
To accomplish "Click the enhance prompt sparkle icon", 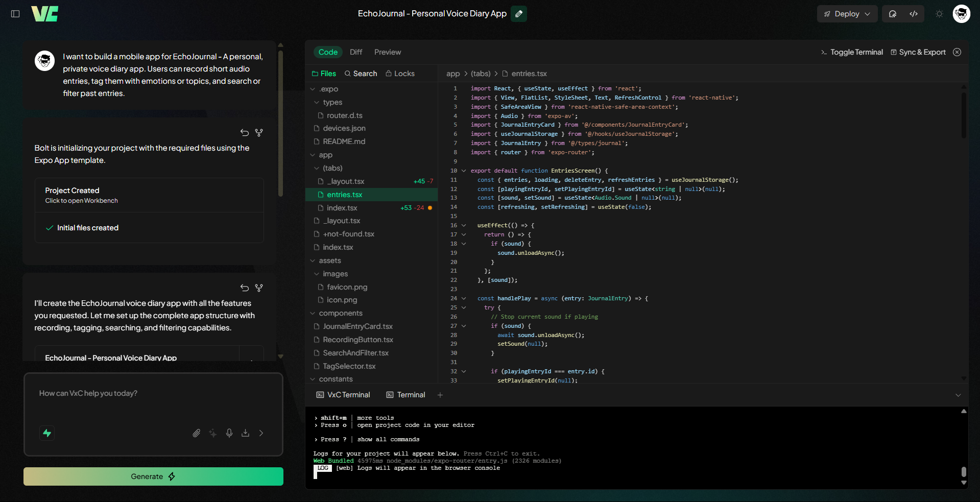I will (213, 433).
